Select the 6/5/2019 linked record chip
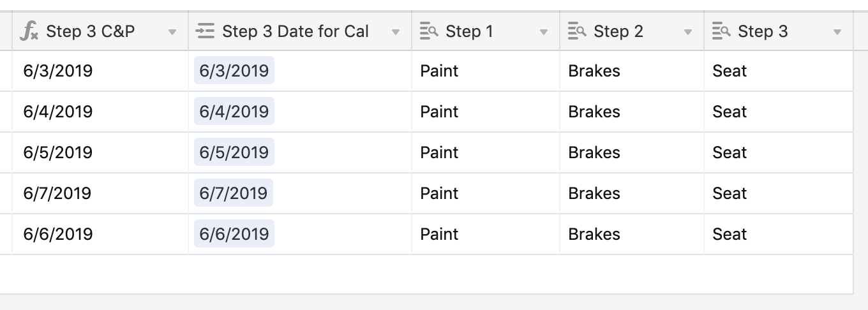 [234, 152]
